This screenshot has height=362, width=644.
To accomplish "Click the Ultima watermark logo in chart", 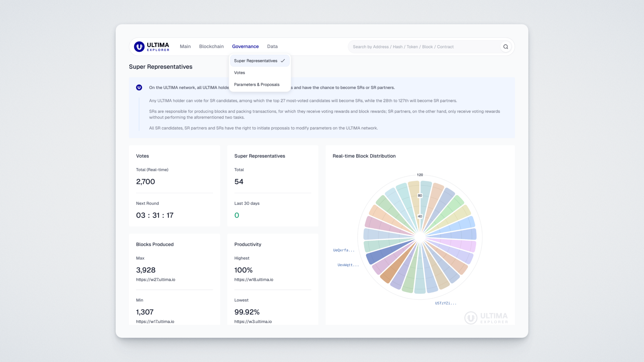I will coord(486,318).
